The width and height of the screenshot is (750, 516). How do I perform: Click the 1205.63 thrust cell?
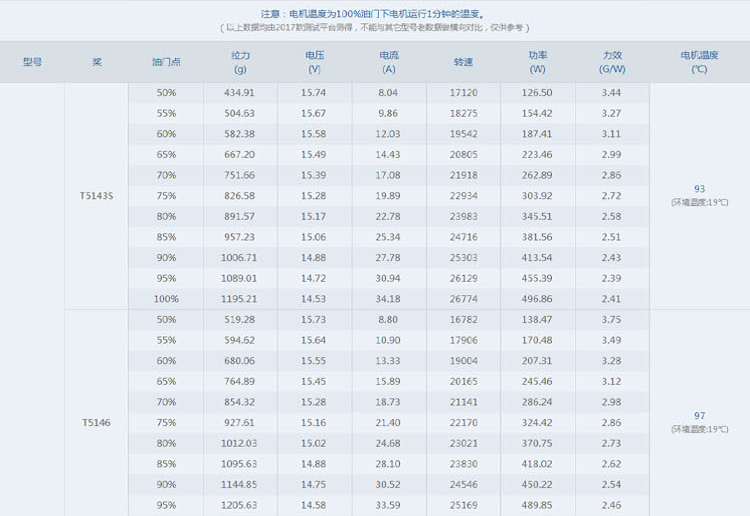point(239,505)
